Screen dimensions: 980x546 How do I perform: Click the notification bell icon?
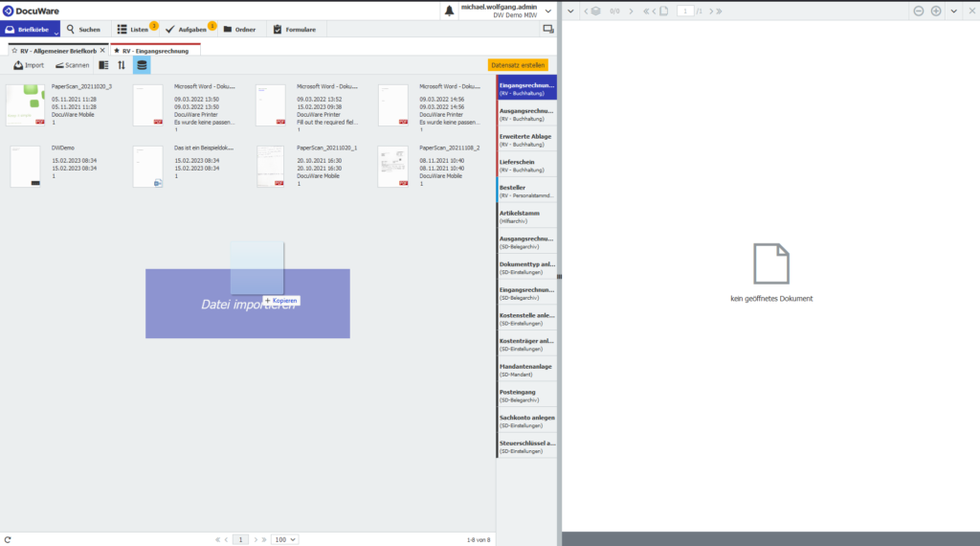(450, 11)
